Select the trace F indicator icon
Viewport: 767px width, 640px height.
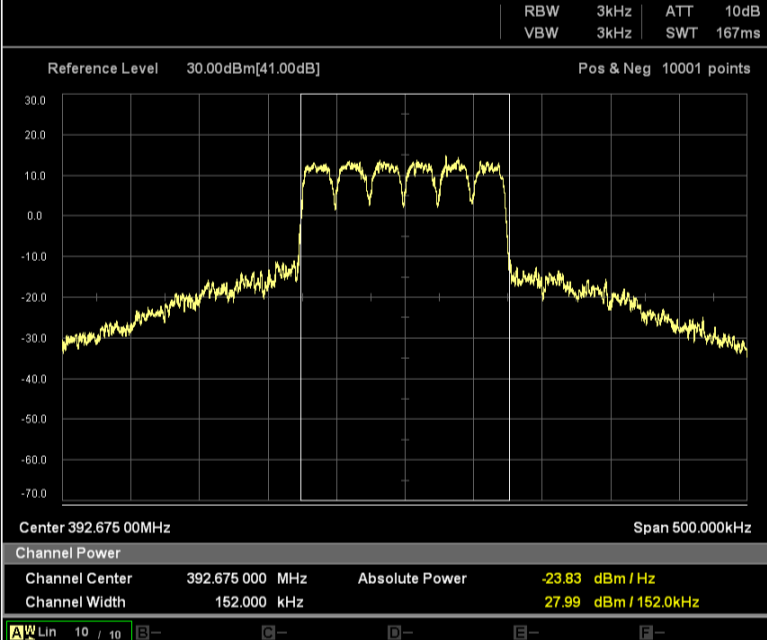646,632
